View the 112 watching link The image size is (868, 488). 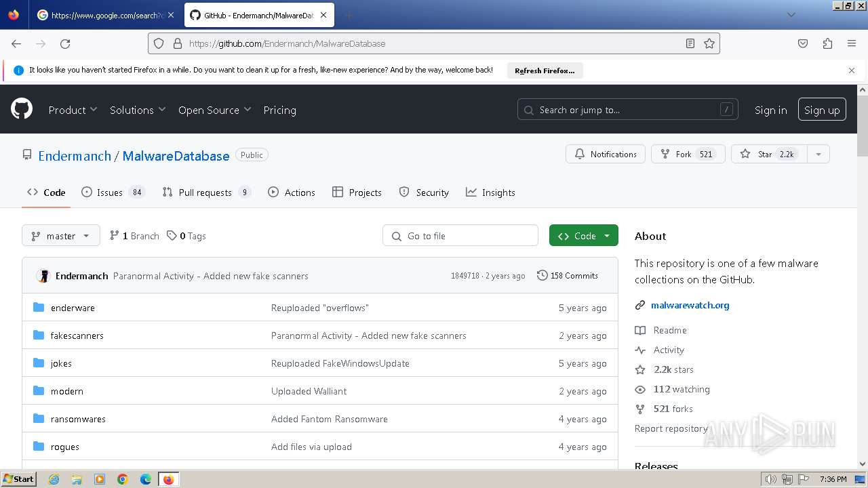tap(682, 389)
